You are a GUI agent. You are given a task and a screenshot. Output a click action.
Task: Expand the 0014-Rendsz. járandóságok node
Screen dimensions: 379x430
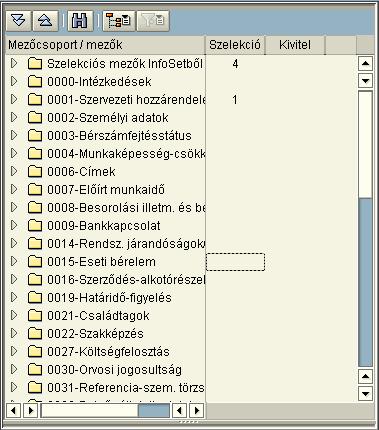(14, 243)
